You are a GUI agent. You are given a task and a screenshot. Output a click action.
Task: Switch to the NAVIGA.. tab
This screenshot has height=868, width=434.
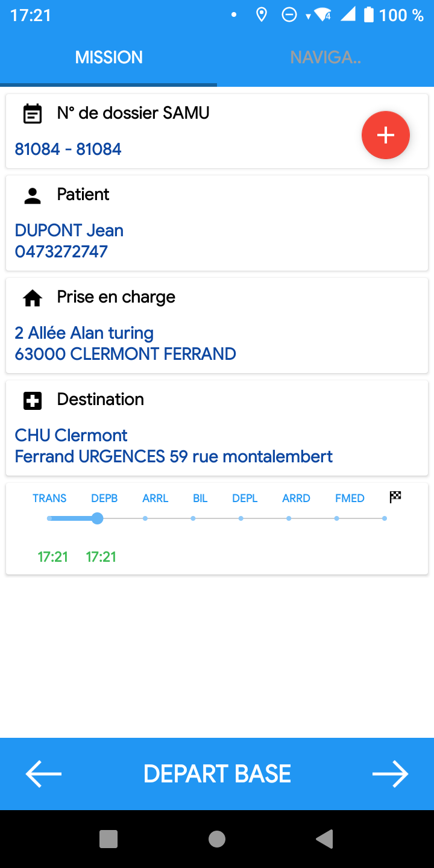click(325, 58)
